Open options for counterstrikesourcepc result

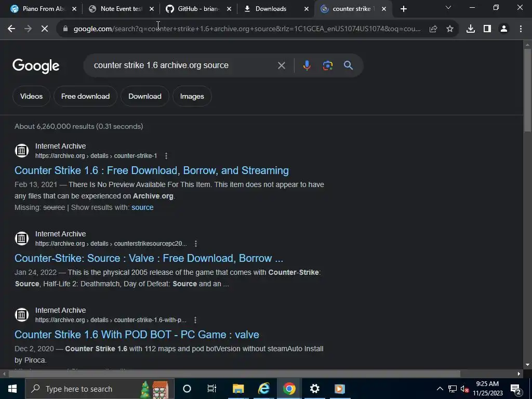196,244
